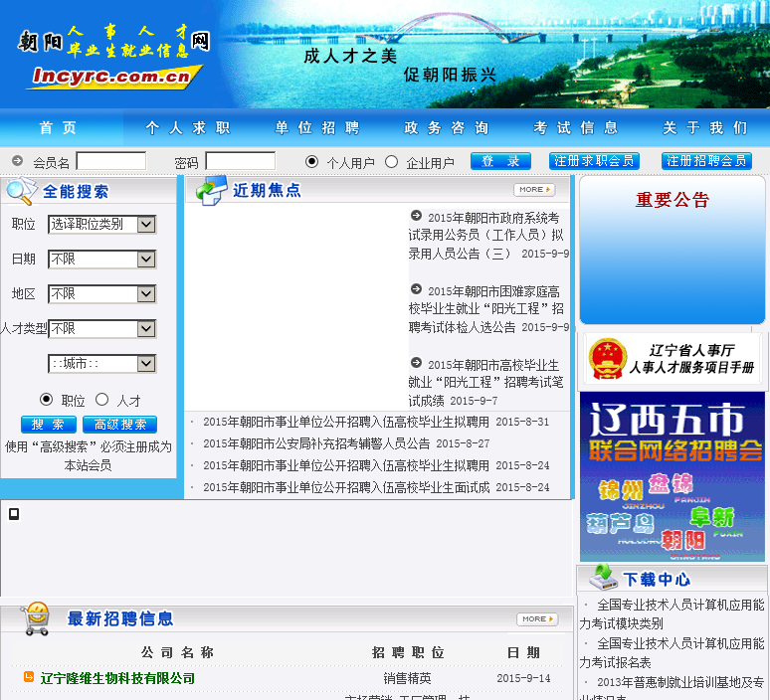Open 辽西五市联合网络招聘会 banner
The height and width of the screenshot is (700, 770).
click(x=673, y=476)
